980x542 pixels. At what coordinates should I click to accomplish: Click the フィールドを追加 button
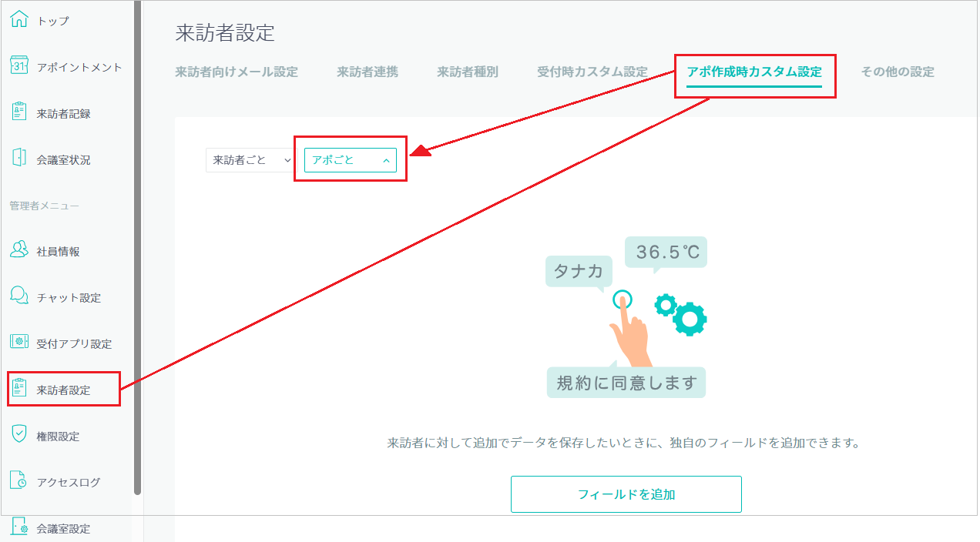click(626, 494)
